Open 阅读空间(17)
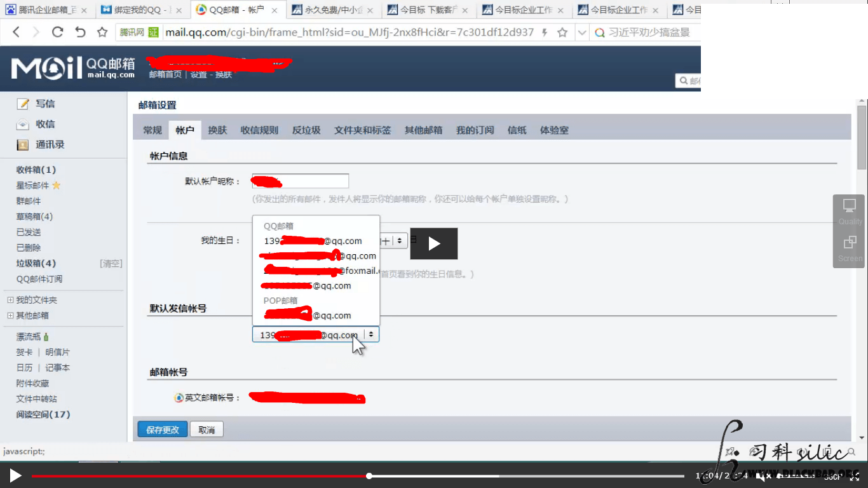 click(x=43, y=414)
